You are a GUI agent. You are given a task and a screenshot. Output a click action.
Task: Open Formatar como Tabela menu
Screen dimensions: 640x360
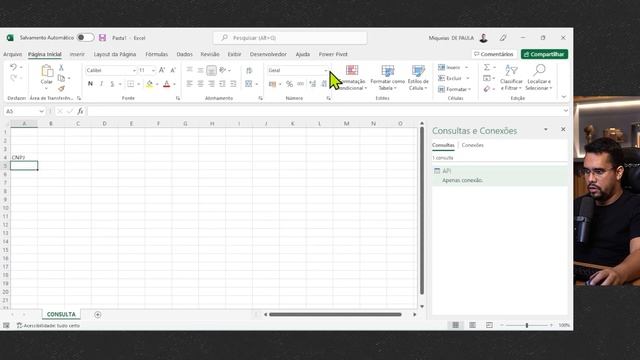(x=387, y=78)
